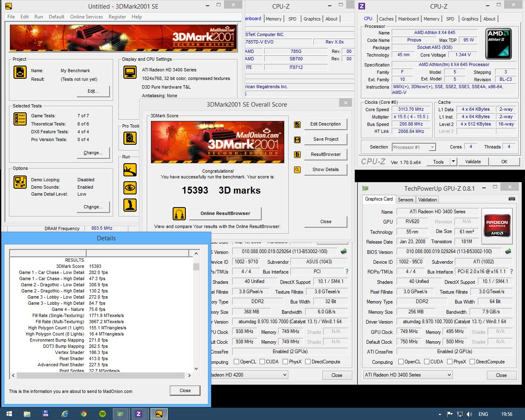Click the monitor icon in Display and CPU Settings
This screenshot has height=420, width=525.
(130, 72)
